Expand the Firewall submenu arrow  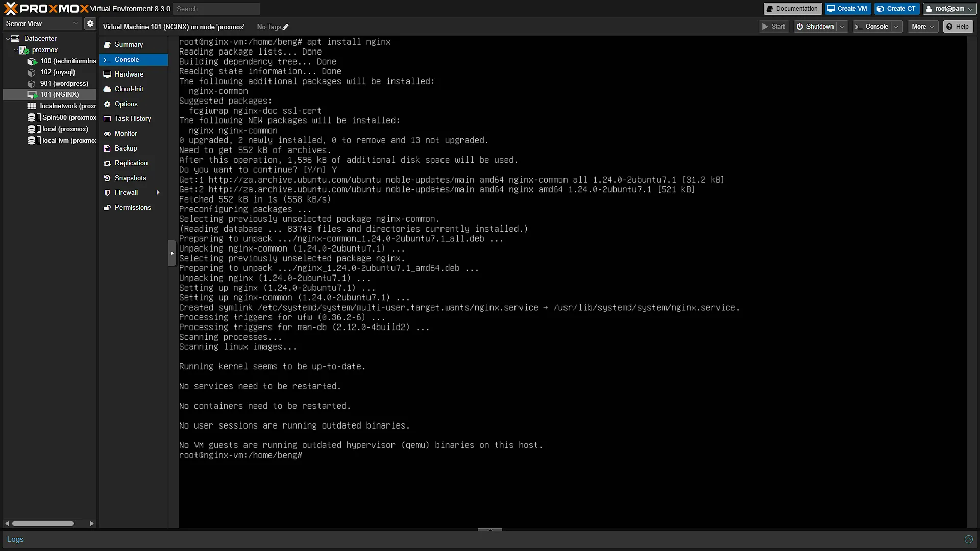(158, 193)
